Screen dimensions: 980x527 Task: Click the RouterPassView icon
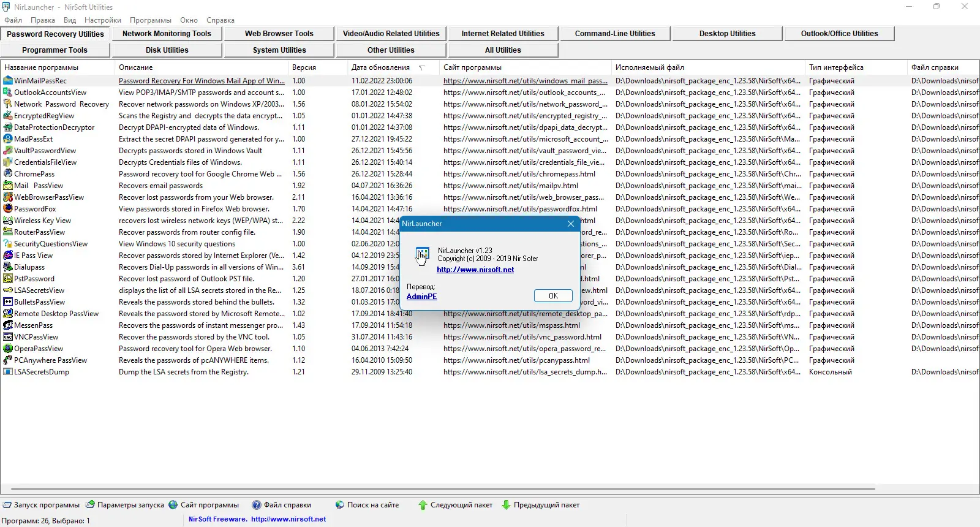coord(8,232)
